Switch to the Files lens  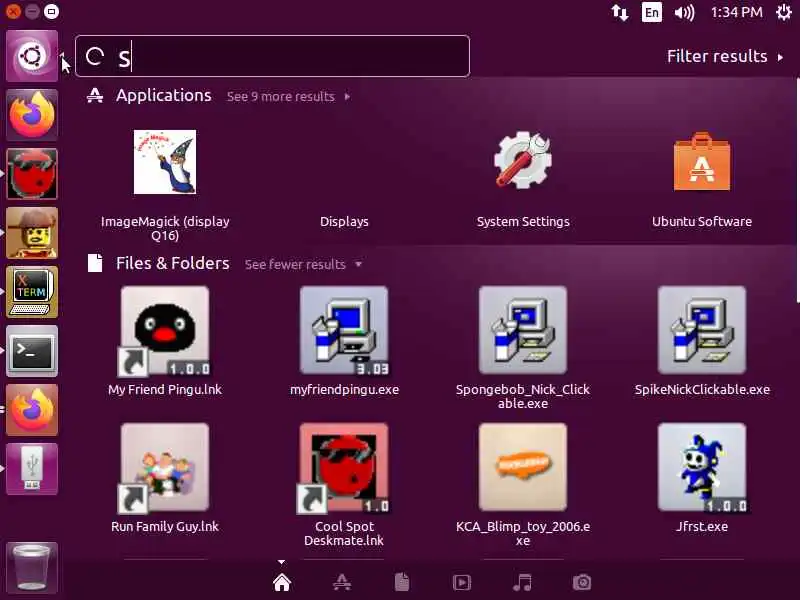click(402, 582)
